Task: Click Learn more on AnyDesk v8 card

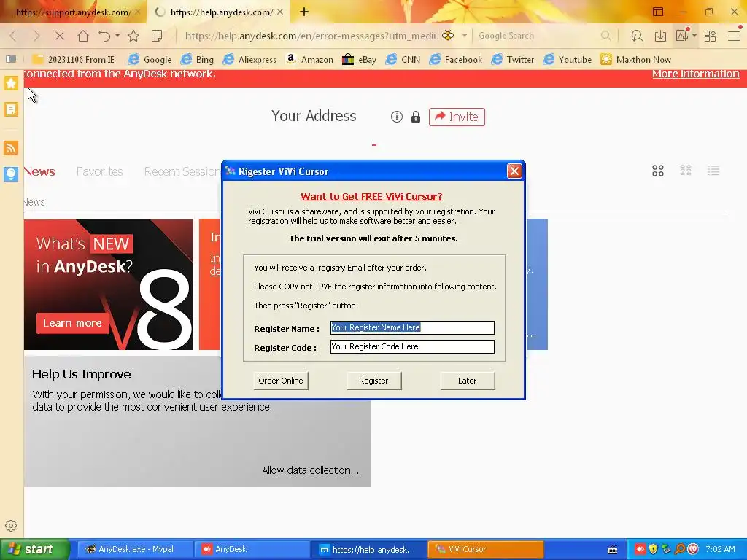Action: [72, 323]
